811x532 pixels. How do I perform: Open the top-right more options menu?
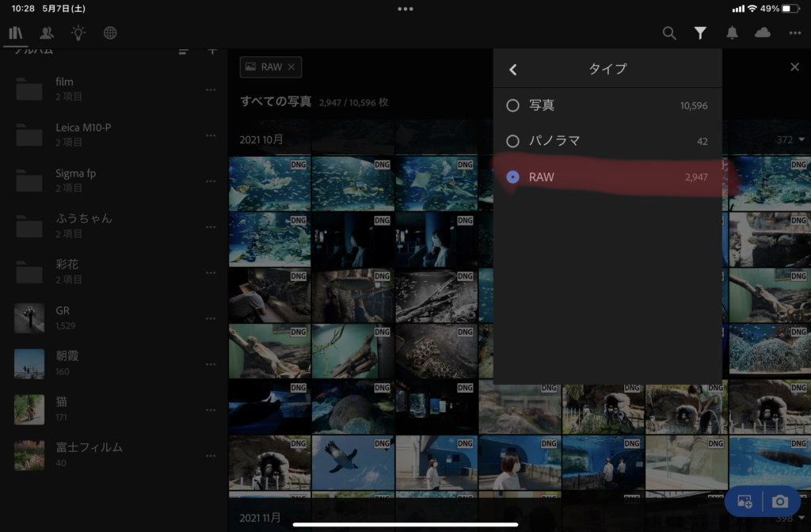coord(795,33)
